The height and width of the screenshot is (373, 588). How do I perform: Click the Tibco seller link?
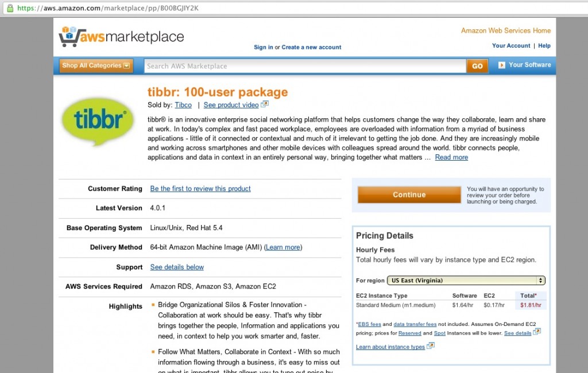[x=183, y=105]
